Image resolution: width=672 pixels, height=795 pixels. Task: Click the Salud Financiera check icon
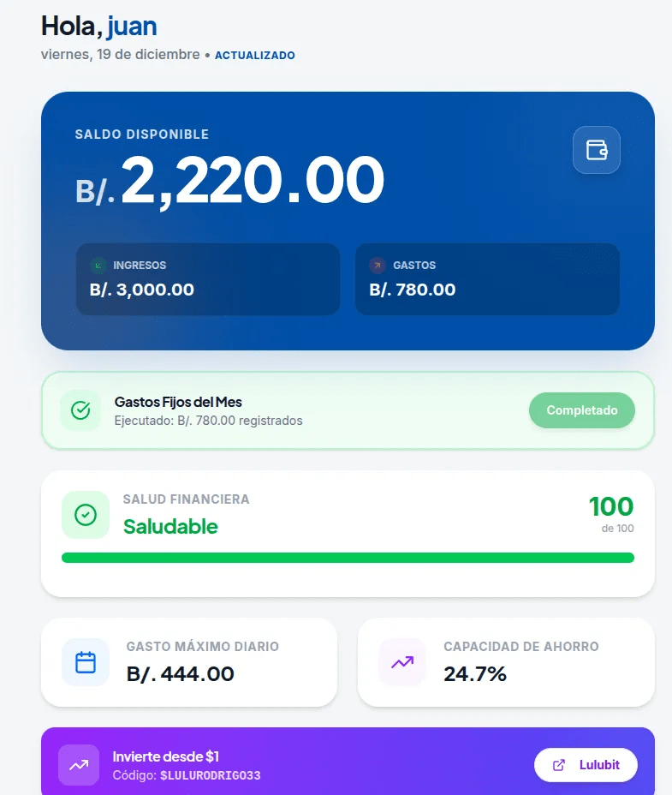[86, 515]
